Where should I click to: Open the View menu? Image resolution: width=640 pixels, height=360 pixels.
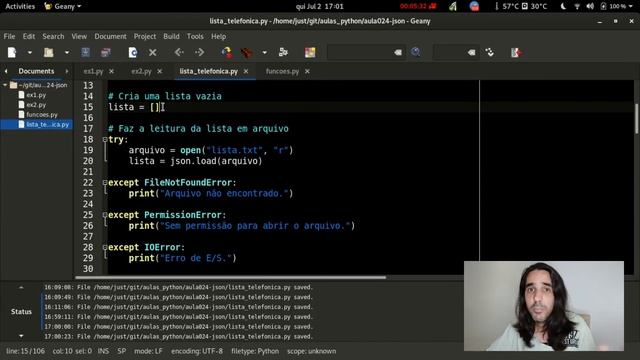coord(79,36)
